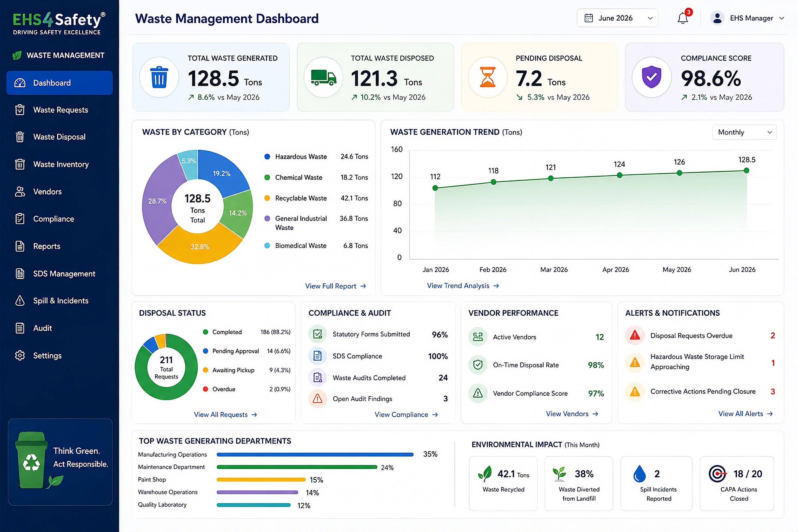Click the Active Vendors icon
798x532 pixels.
(478, 337)
